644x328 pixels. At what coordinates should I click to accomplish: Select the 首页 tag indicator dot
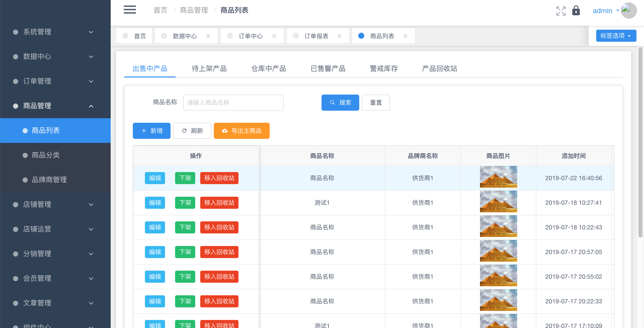click(125, 36)
